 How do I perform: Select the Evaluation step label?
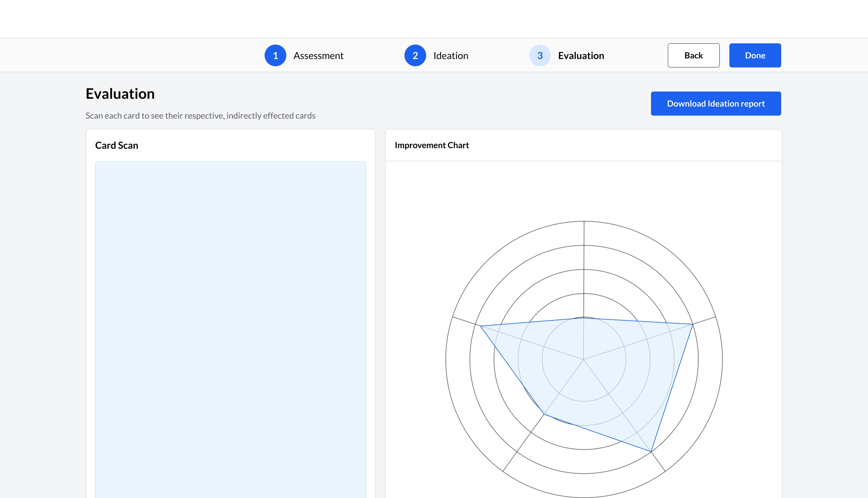click(581, 55)
